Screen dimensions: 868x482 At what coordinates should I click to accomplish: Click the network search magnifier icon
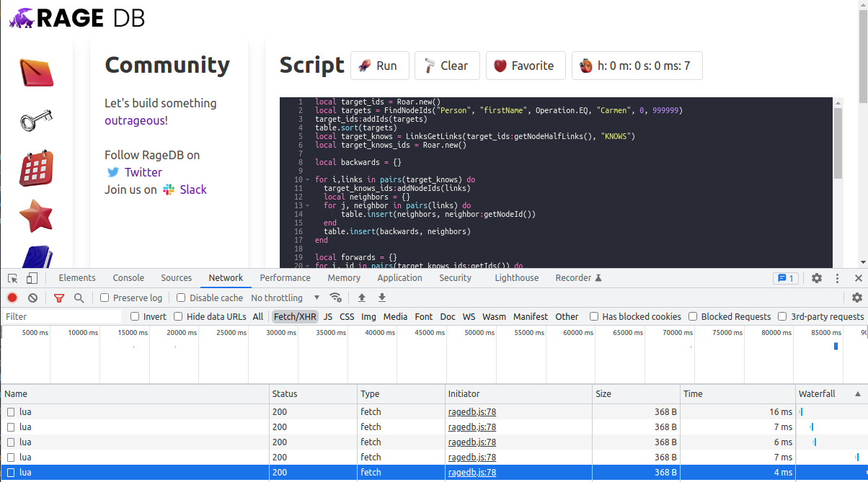coord(79,298)
